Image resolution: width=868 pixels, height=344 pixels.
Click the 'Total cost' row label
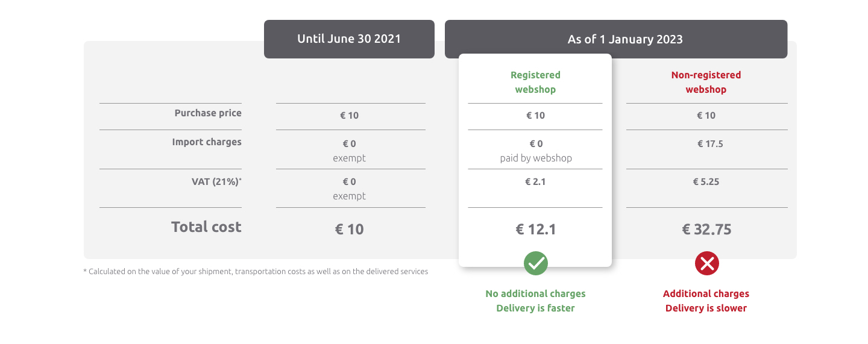click(x=206, y=227)
